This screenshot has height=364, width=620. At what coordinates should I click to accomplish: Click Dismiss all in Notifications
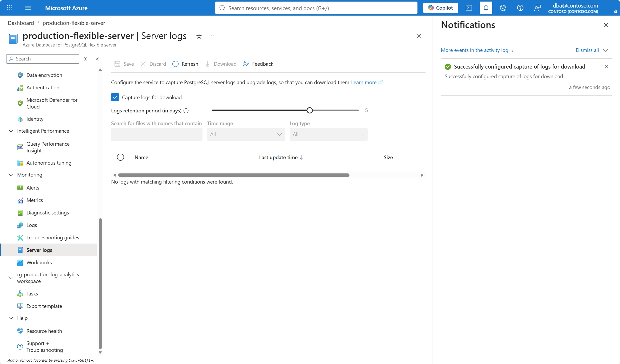point(587,50)
